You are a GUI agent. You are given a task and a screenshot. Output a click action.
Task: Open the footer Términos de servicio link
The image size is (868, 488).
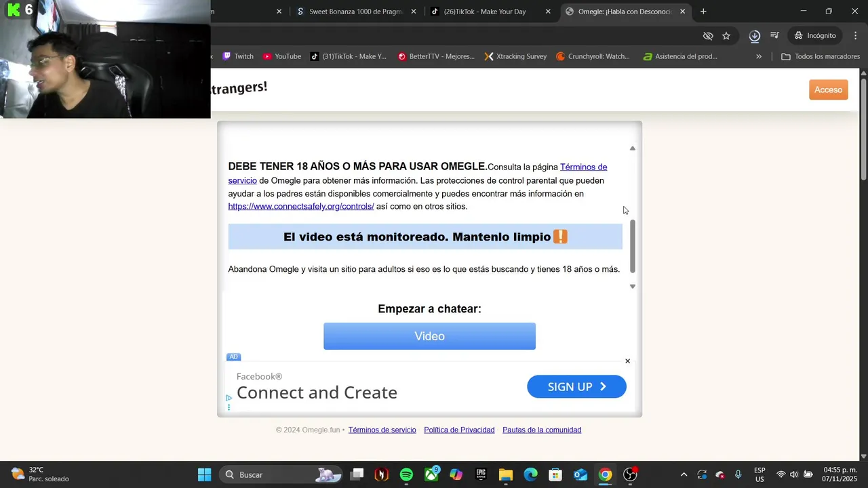[382, 430]
